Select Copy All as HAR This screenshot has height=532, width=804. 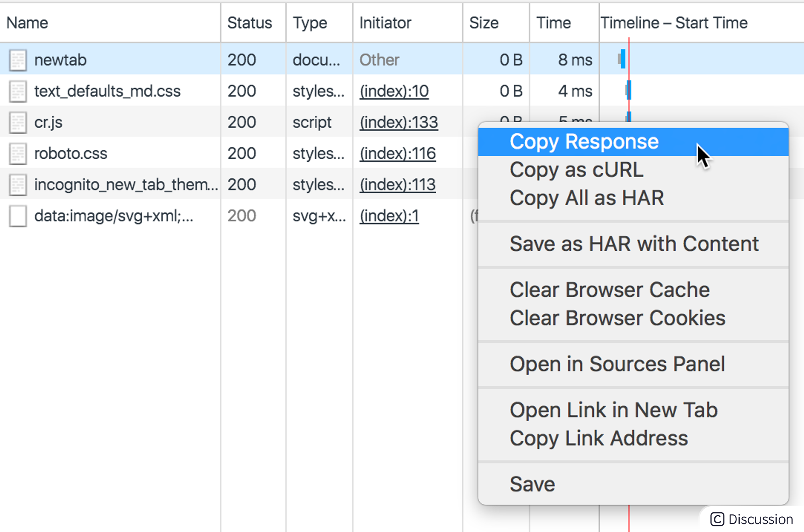pos(587,198)
